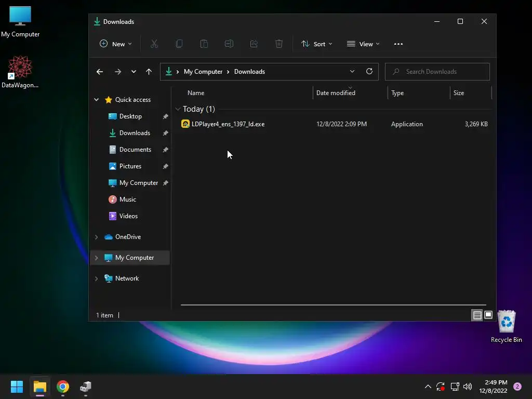This screenshot has height=399, width=532.
Task: Switch to large thumbnails view icon
Action: (488, 315)
